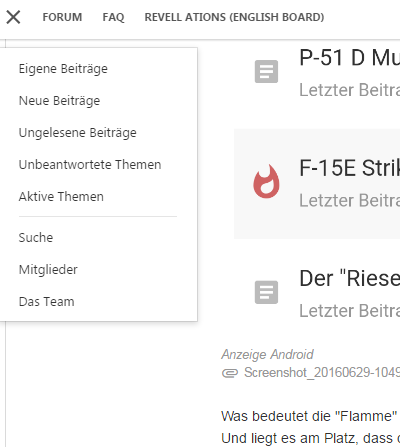The image size is (400, 447).
Task: Open the F-15E Strike topic title
Action: 349,168
